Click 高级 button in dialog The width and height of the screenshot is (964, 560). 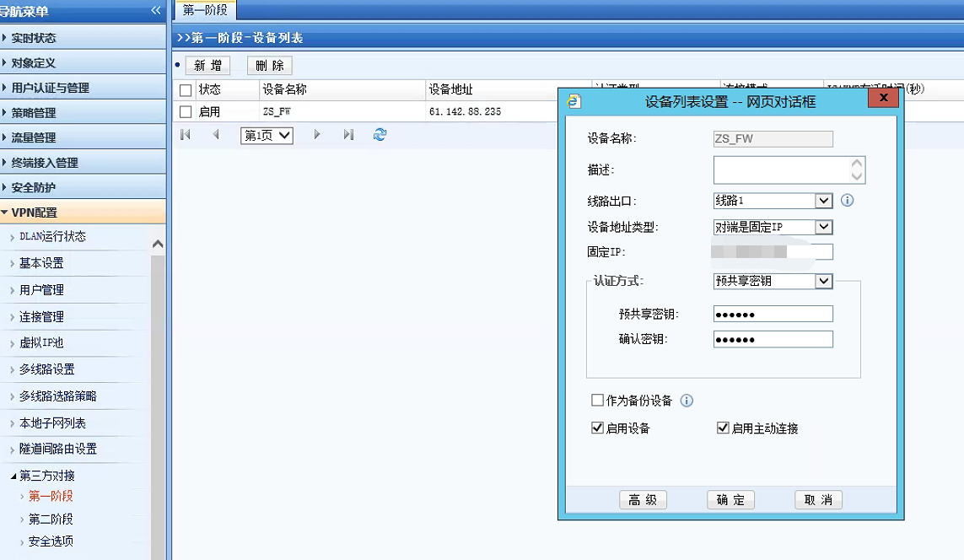[x=643, y=500]
